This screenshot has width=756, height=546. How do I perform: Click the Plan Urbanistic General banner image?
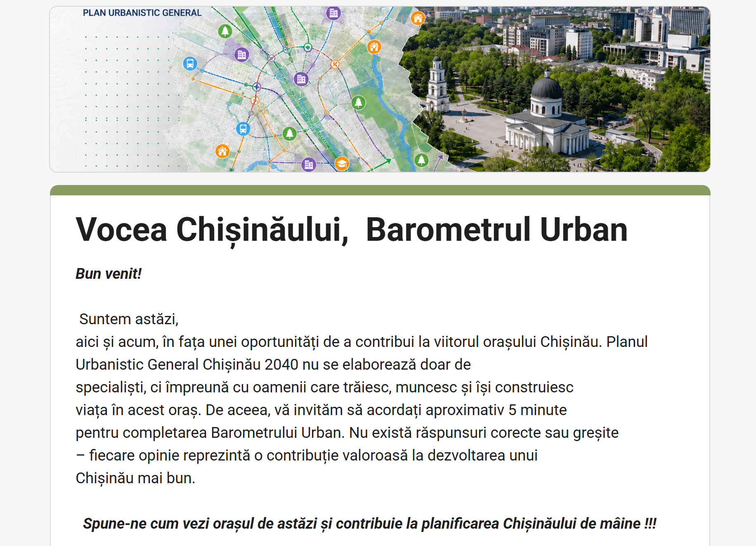coord(380,89)
